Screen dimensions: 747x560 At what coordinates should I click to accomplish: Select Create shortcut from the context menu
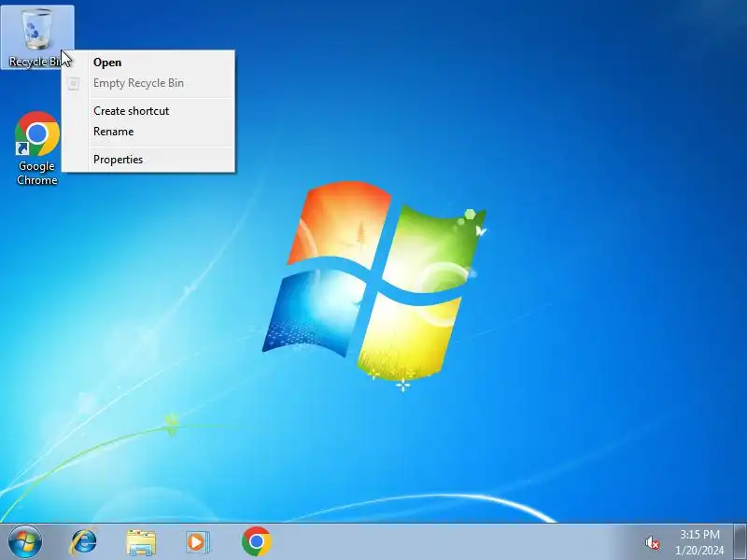pos(148,111)
